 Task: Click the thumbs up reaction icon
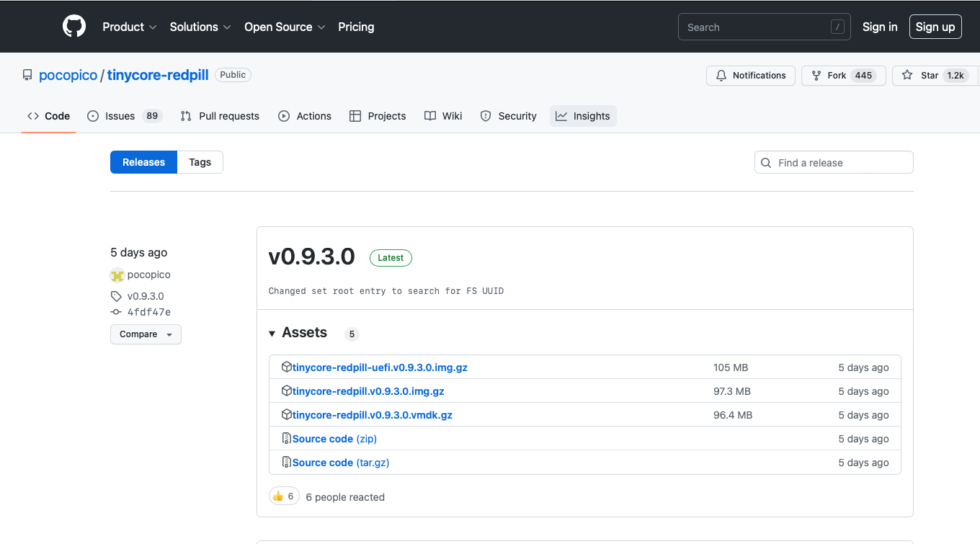(278, 496)
